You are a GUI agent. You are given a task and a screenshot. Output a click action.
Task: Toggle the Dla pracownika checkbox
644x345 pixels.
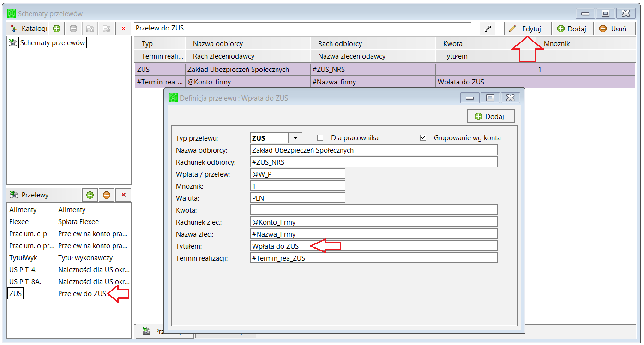point(320,137)
